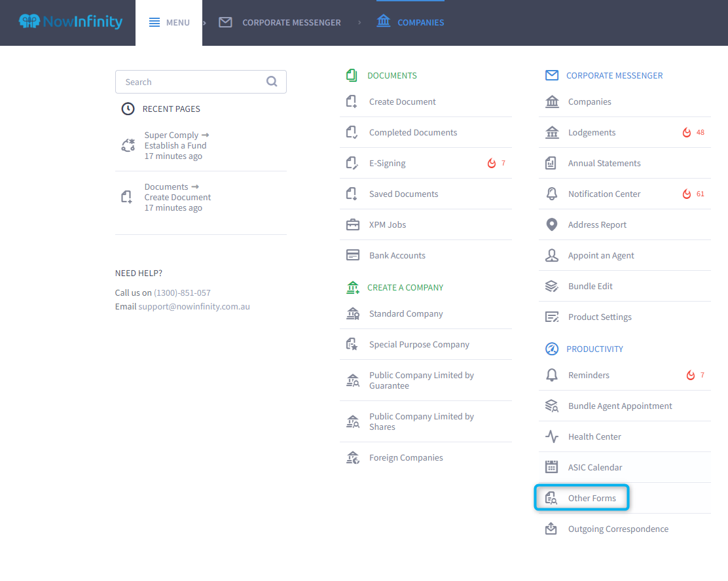Click the E-Signing pen icon
728x581 pixels.
coord(352,164)
